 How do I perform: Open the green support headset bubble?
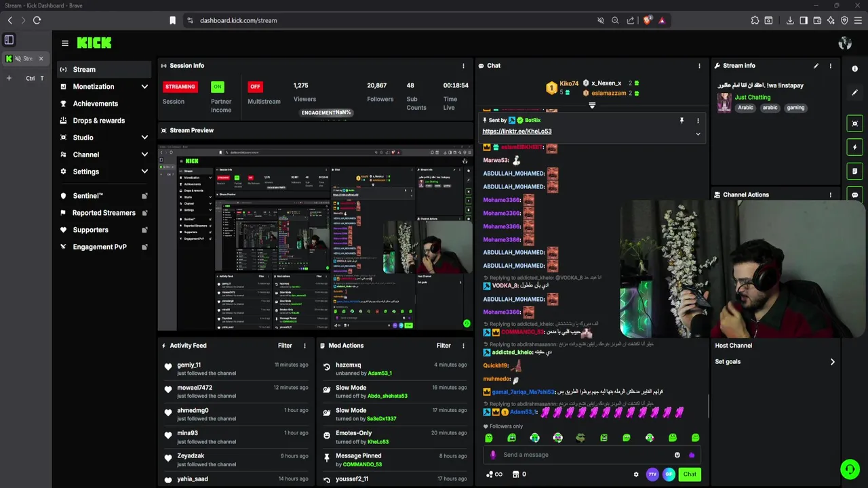[850, 469]
